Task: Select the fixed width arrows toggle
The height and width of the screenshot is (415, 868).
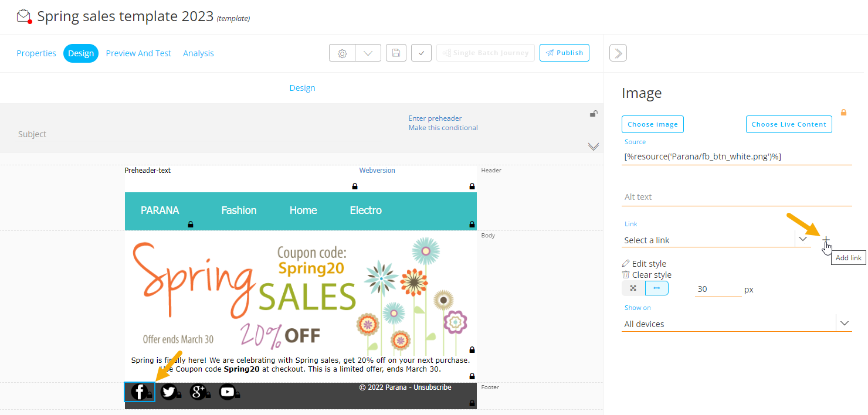Action: pyautogui.click(x=657, y=288)
